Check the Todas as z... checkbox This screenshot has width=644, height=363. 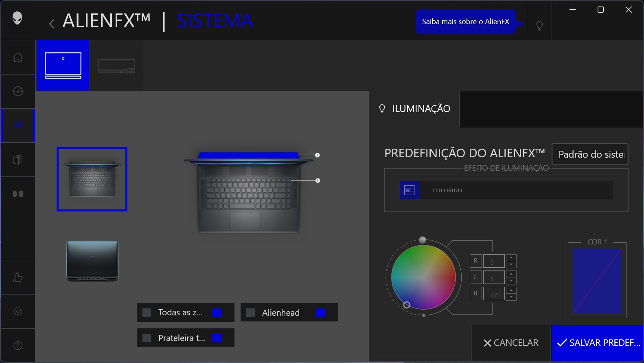(x=147, y=312)
